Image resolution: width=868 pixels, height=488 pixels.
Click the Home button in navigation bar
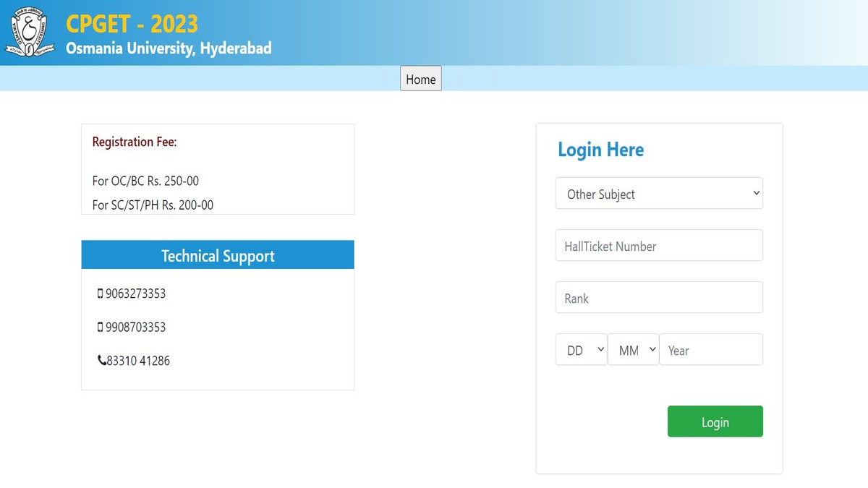point(421,79)
